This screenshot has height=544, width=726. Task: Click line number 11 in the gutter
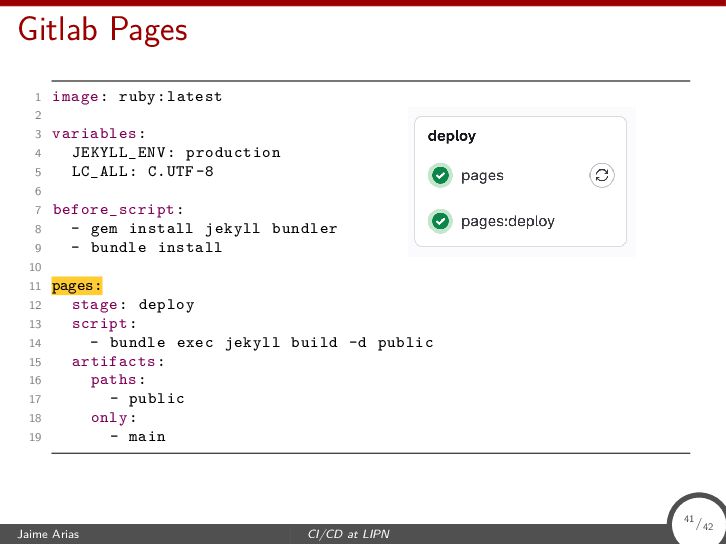click(x=36, y=286)
